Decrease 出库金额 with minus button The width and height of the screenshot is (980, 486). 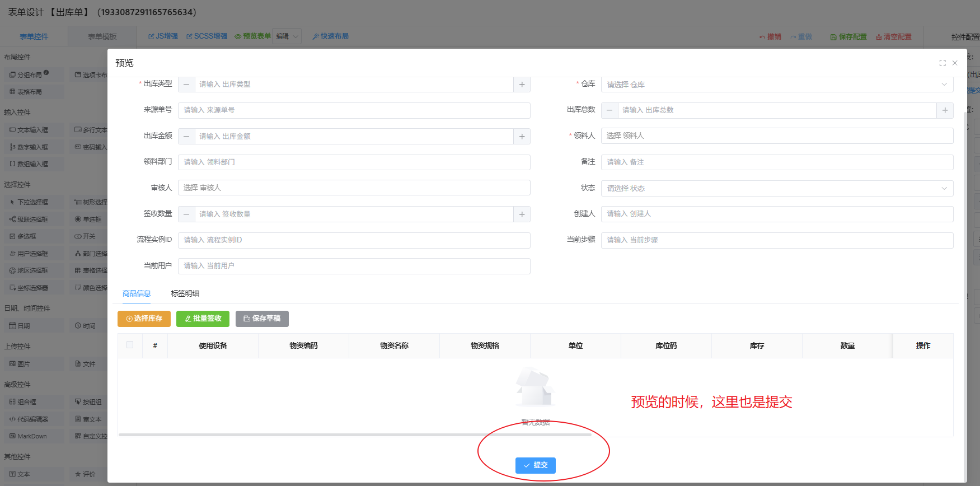[x=186, y=137]
